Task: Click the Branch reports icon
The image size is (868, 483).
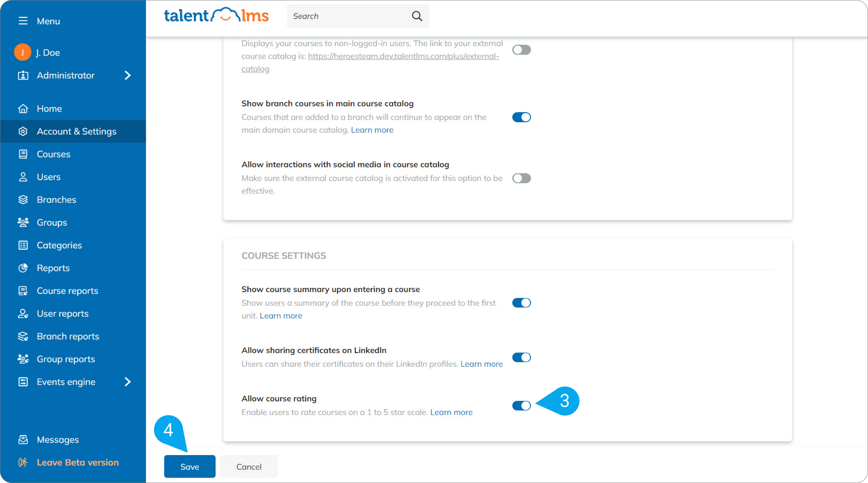Action: point(23,336)
